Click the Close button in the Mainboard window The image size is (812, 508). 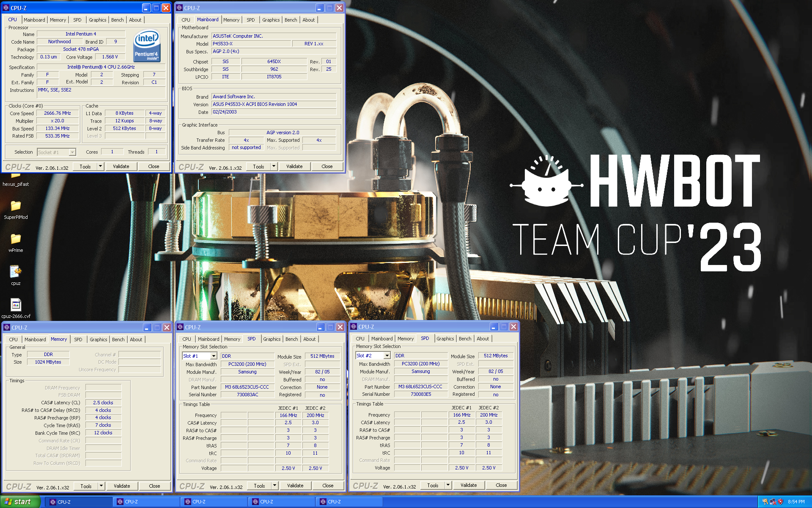[x=327, y=166]
